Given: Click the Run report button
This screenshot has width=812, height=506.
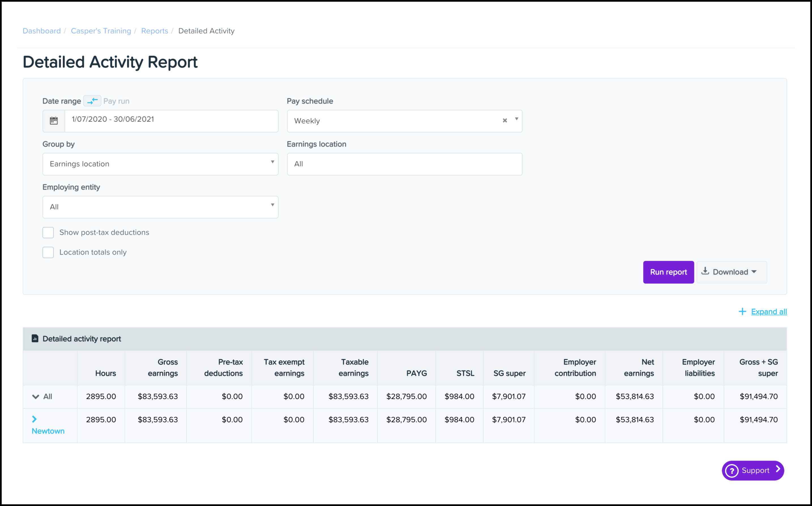Looking at the screenshot, I should tap(668, 272).
